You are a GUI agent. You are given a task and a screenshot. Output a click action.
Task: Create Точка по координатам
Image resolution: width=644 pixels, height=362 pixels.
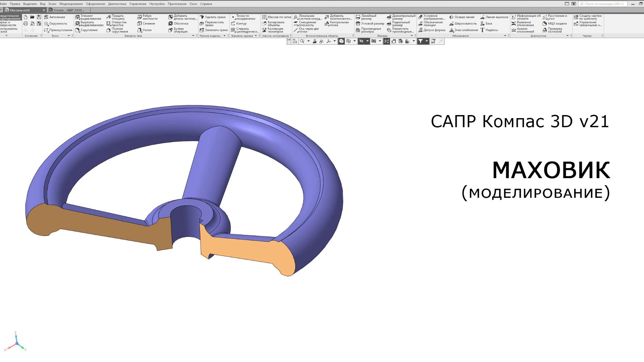pos(243,17)
